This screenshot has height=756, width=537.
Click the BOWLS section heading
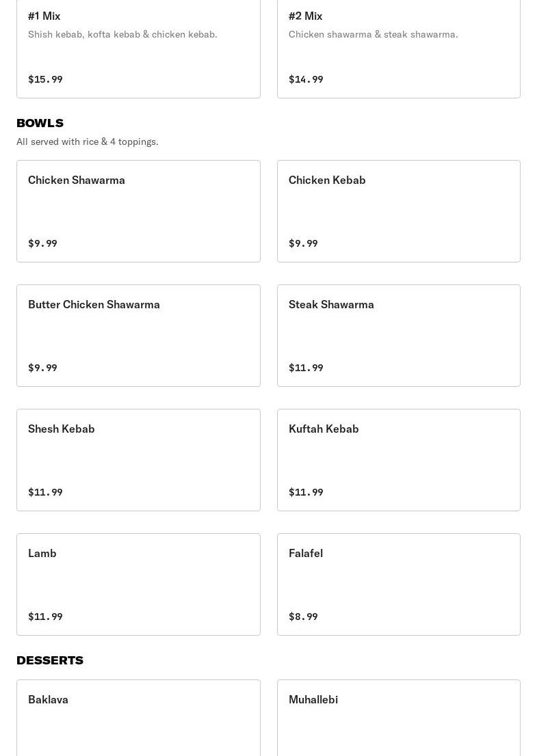pos(40,123)
